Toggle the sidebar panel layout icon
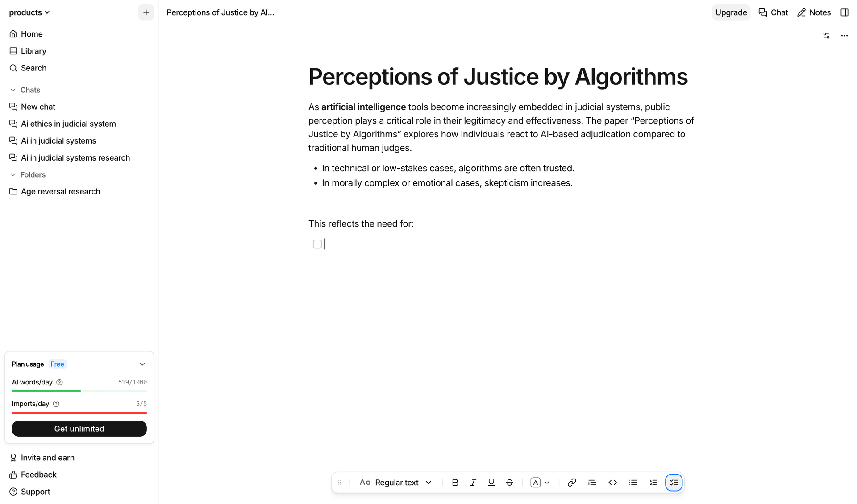The height and width of the screenshot is (504, 857). (x=844, y=12)
